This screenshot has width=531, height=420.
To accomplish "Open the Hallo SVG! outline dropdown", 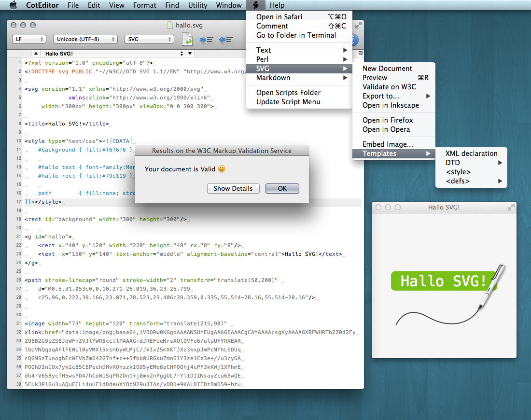I will (x=113, y=54).
